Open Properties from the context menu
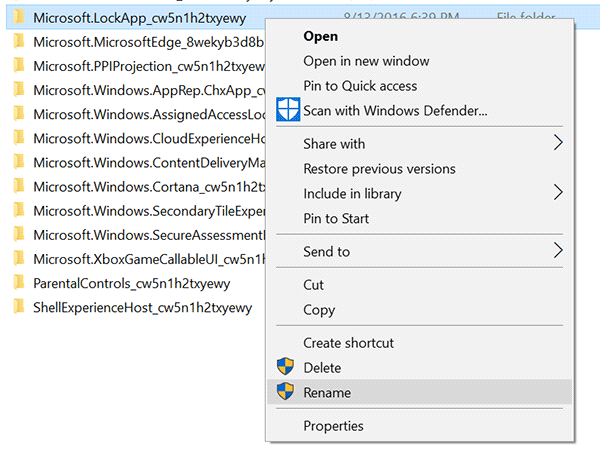The image size is (600, 466). click(x=333, y=426)
